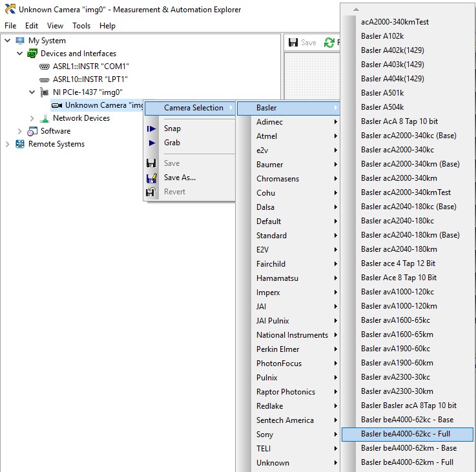Select Basler A403k(1429) camera file

(x=408, y=65)
